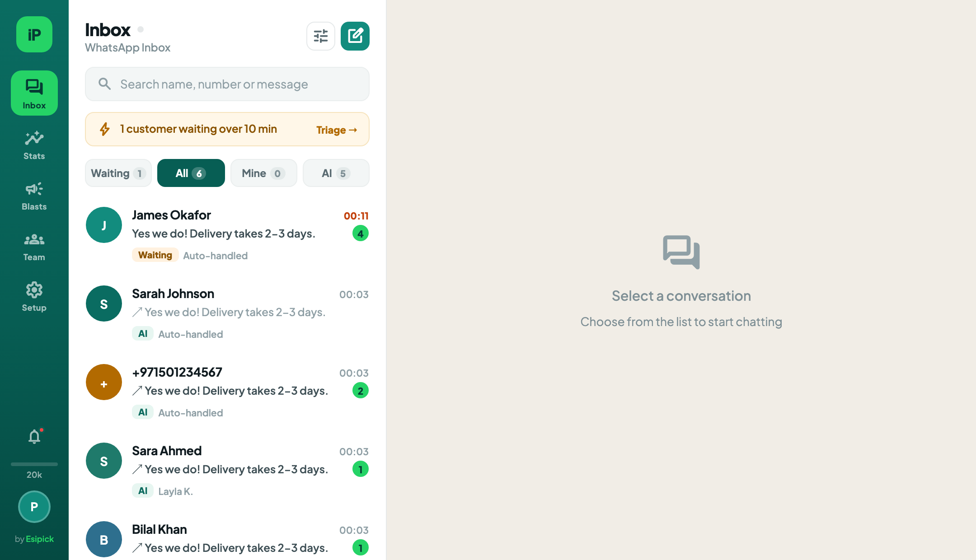Click the AI tag on Sarah Johnson
Image resolution: width=976 pixels, height=560 pixels.
point(143,334)
